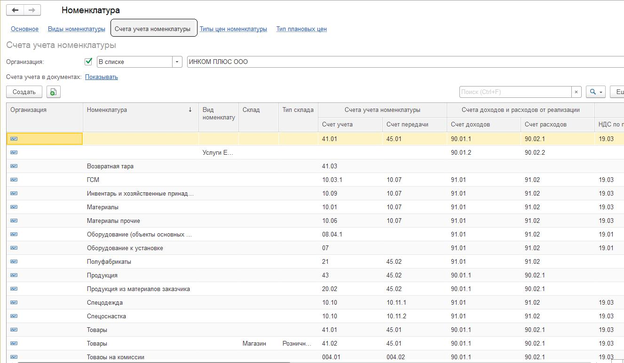Viewport: 624px width, 363px height.
Task: Focus the Поиск (Ctrl+F) search field
Action: click(x=515, y=92)
